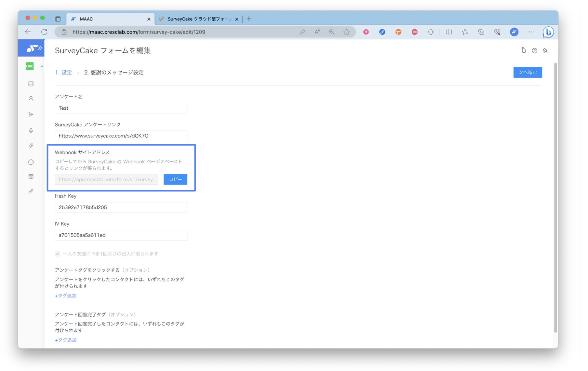Open the browser essentials heart icon
The image size is (588, 371).
point(497,32)
